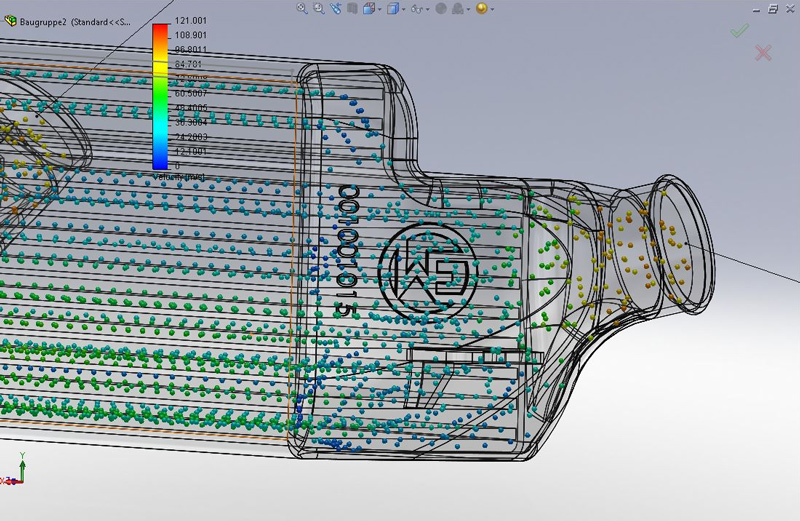The width and height of the screenshot is (800, 521).
Task: Click the View Settings gold sphere icon
Action: 481,8
